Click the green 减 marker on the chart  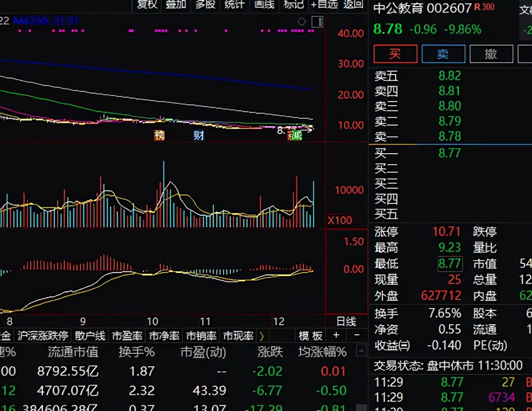click(297, 136)
